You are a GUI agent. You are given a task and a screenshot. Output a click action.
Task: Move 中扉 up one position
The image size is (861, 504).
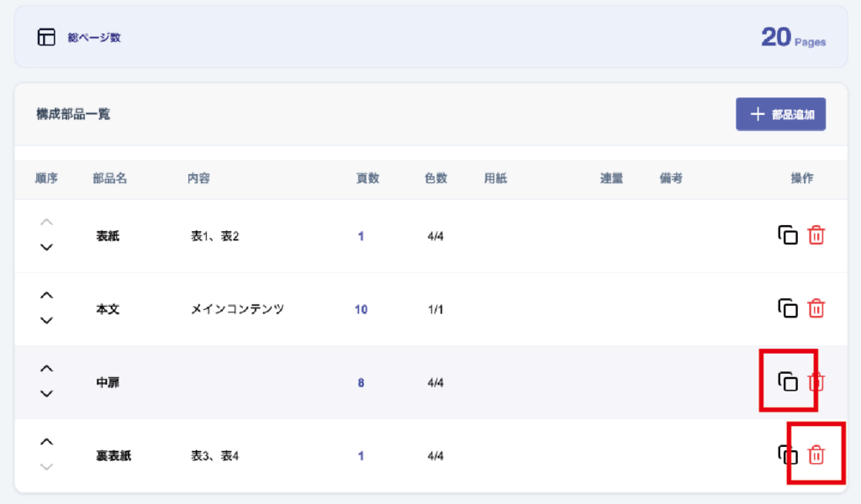[47, 369]
